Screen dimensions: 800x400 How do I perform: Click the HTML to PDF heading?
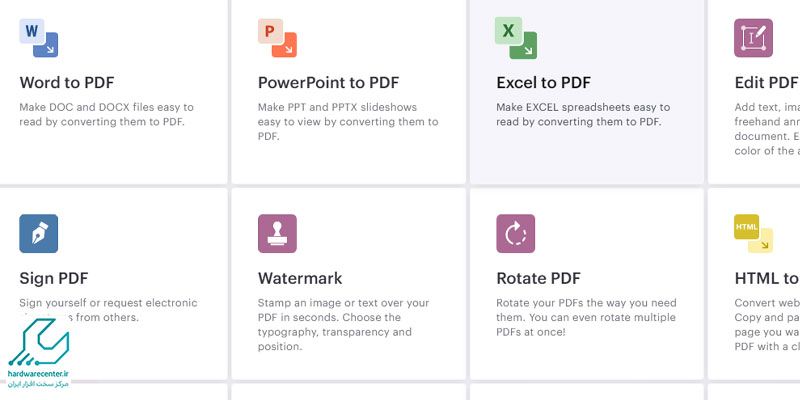click(767, 278)
